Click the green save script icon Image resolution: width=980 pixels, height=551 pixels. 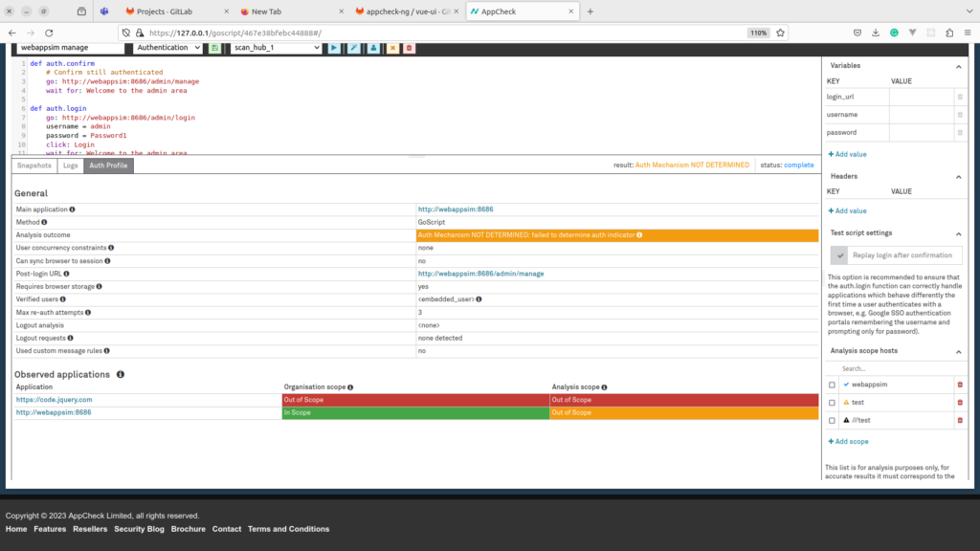pos(215,47)
